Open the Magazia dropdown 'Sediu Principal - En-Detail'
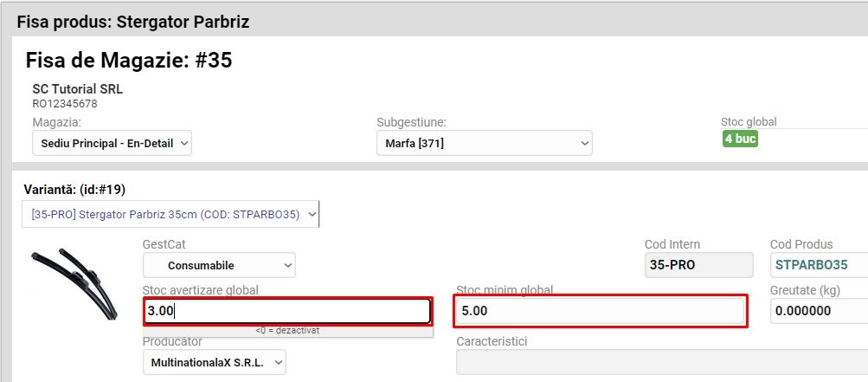868x382 pixels. [112, 144]
